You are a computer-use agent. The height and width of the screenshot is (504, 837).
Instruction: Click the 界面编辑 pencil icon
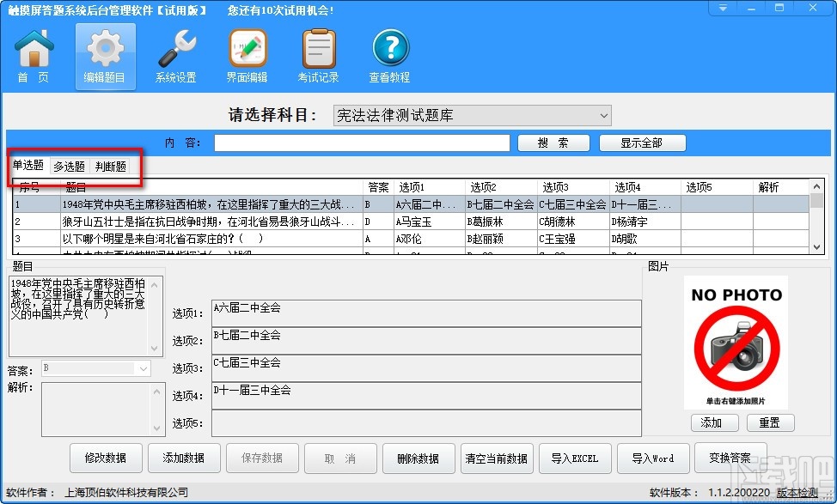tap(247, 54)
